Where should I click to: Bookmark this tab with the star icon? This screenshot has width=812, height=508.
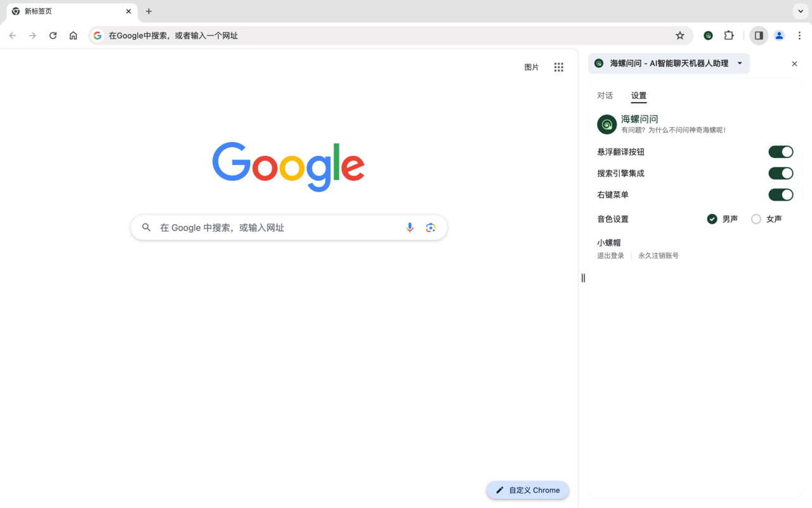tap(680, 36)
